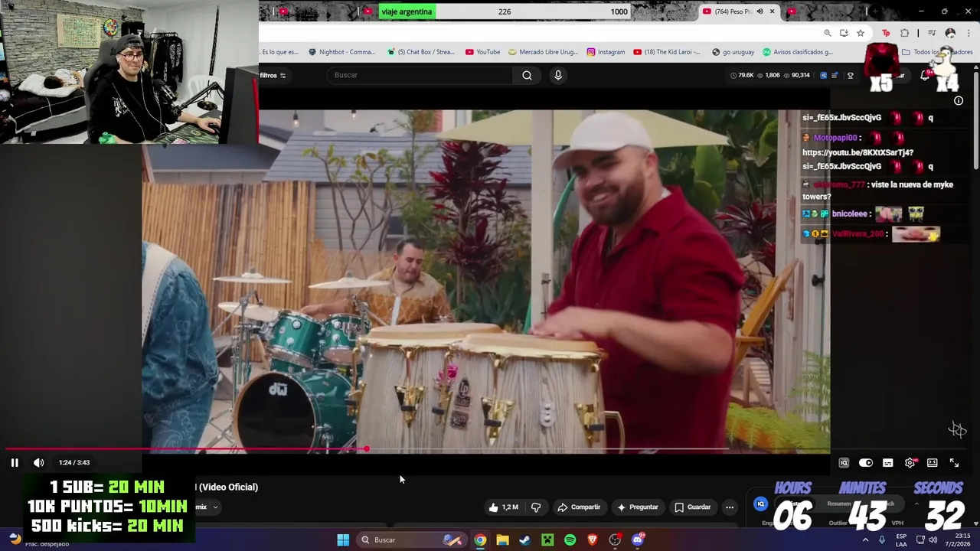980x551 pixels.
Task: Mute the video with the speaker icon
Action: coord(39,462)
